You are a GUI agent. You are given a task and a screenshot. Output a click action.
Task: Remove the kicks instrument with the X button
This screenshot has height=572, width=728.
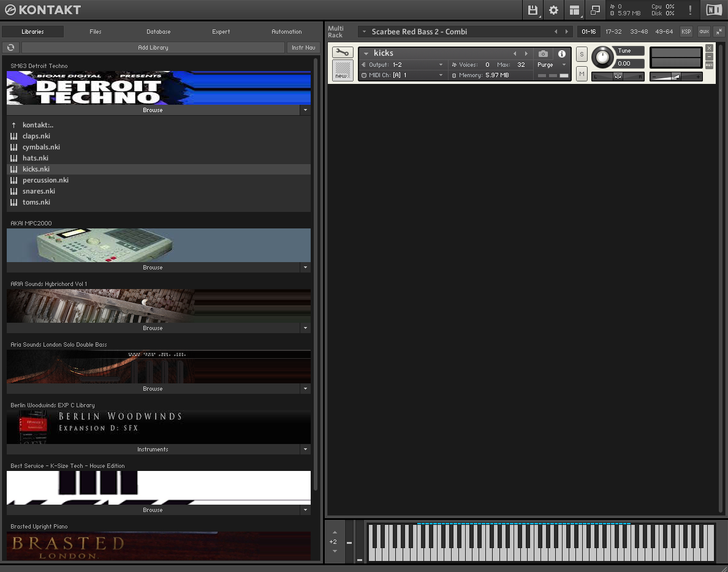click(x=709, y=48)
